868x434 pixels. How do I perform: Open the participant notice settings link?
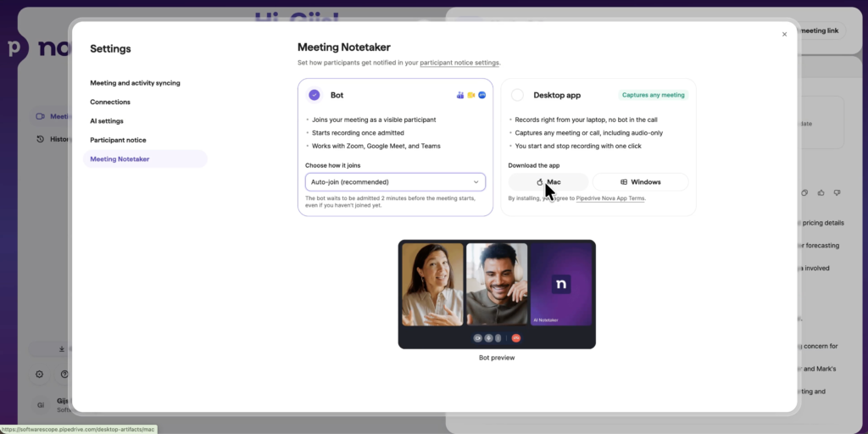(459, 63)
